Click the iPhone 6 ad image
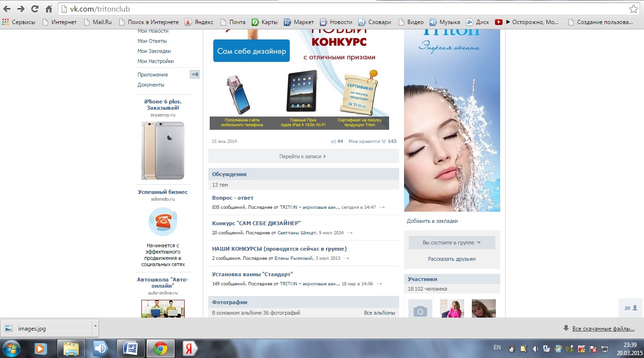 163,150
